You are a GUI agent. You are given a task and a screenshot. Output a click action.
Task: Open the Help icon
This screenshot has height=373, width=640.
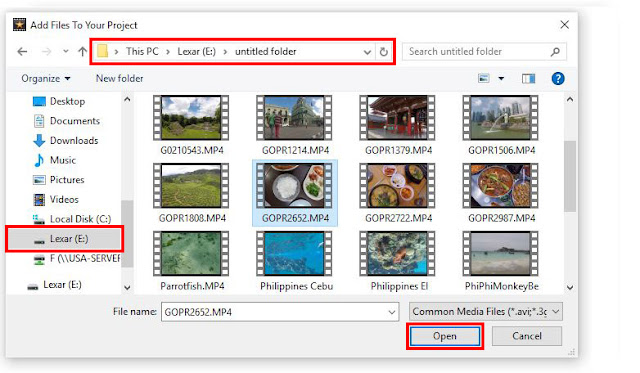(x=558, y=78)
